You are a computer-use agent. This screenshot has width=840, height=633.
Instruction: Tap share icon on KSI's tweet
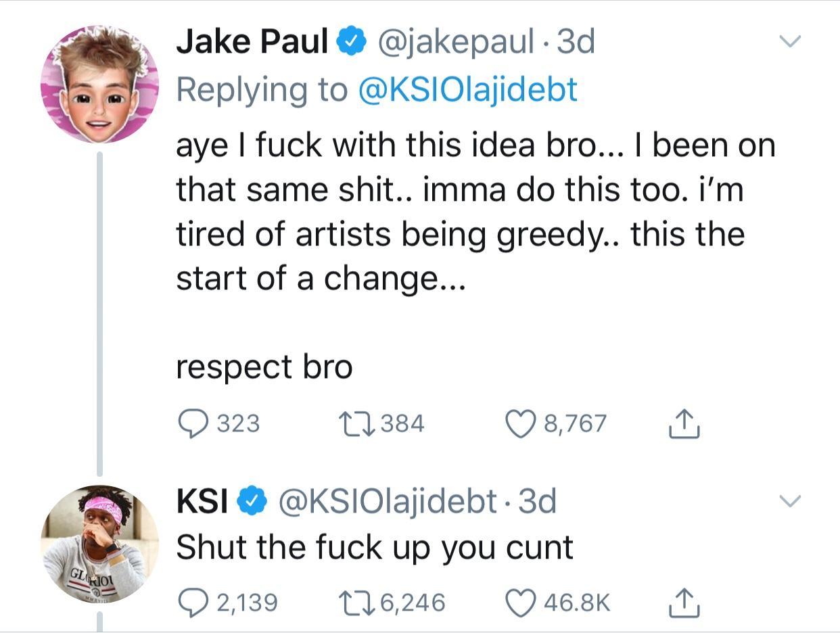[x=683, y=602]
